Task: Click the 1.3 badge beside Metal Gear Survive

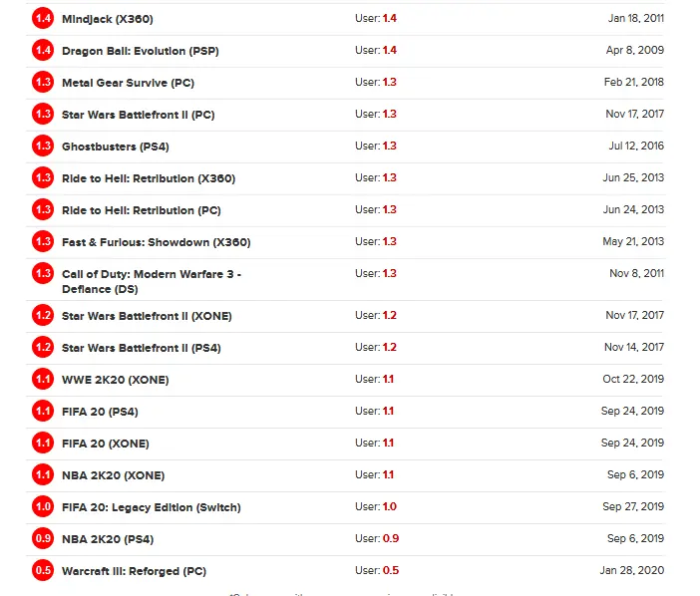Action: (x=43, y=82)
